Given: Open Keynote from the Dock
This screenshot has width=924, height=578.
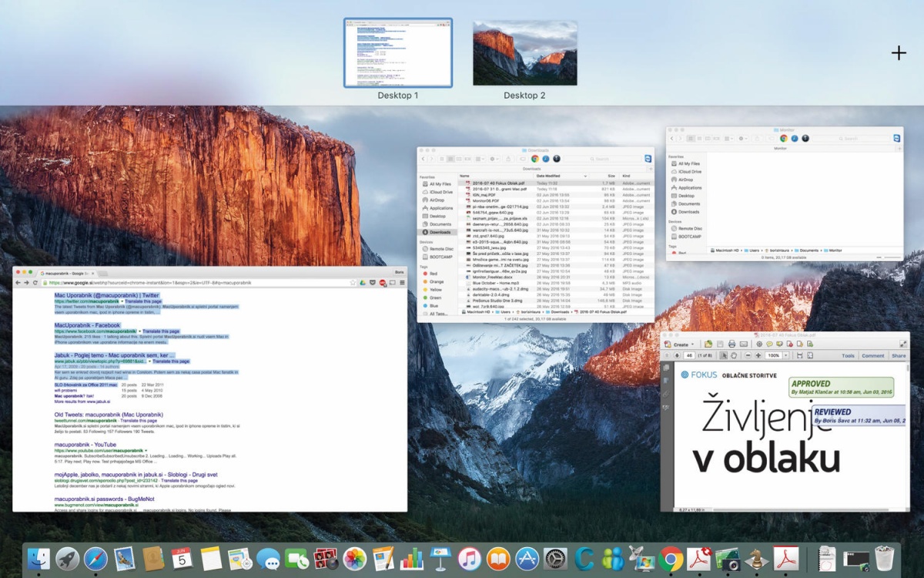Looking at the screenshot, I should coord(440,559).
